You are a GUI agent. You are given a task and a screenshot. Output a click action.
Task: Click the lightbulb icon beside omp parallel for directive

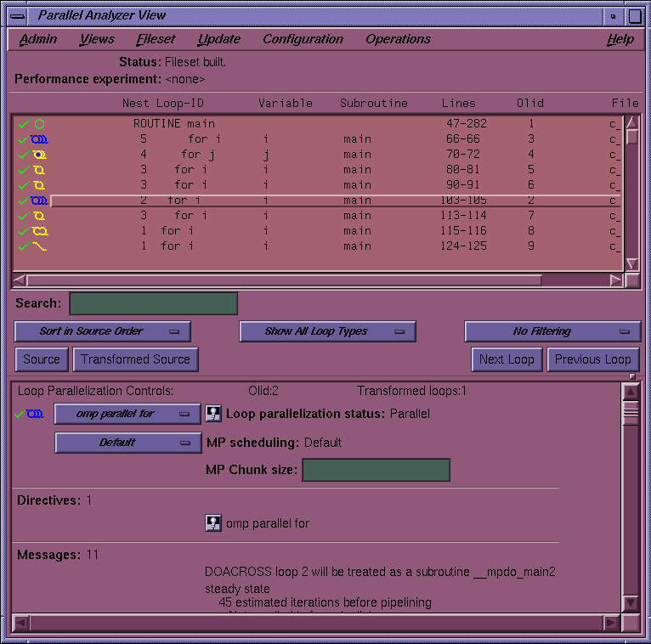click(x=213, y=523)
